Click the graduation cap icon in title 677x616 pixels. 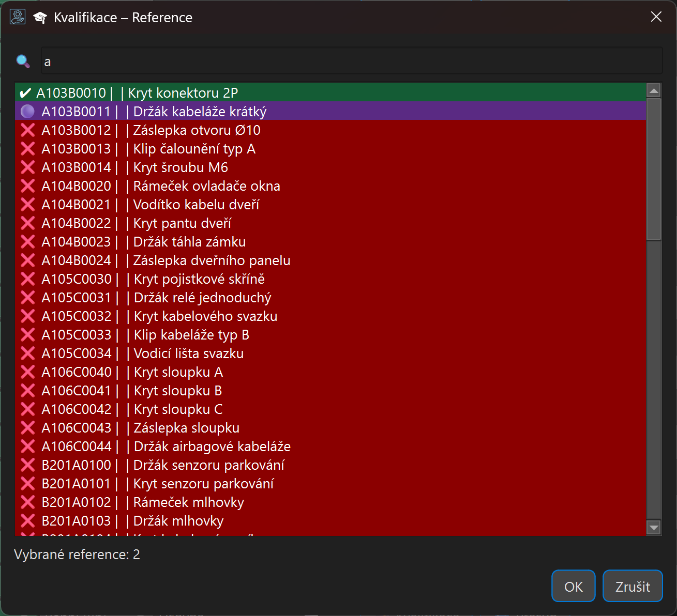tap(40, 18)
